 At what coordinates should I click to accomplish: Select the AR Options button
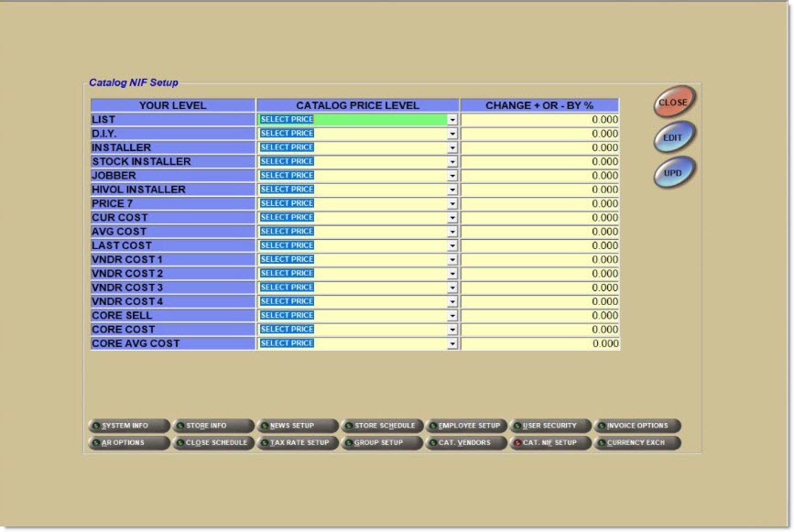click(x=129, y=443)
